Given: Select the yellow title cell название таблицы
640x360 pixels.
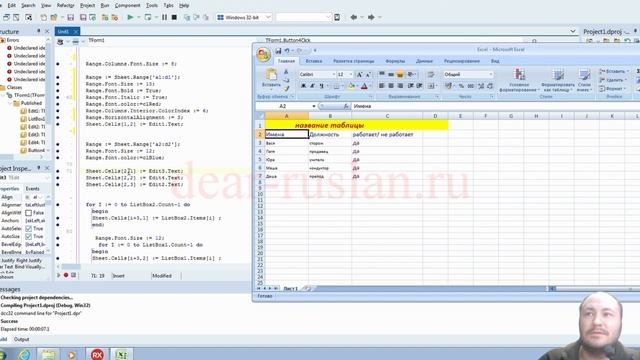Looking at the screenshot, I should 356,125.
